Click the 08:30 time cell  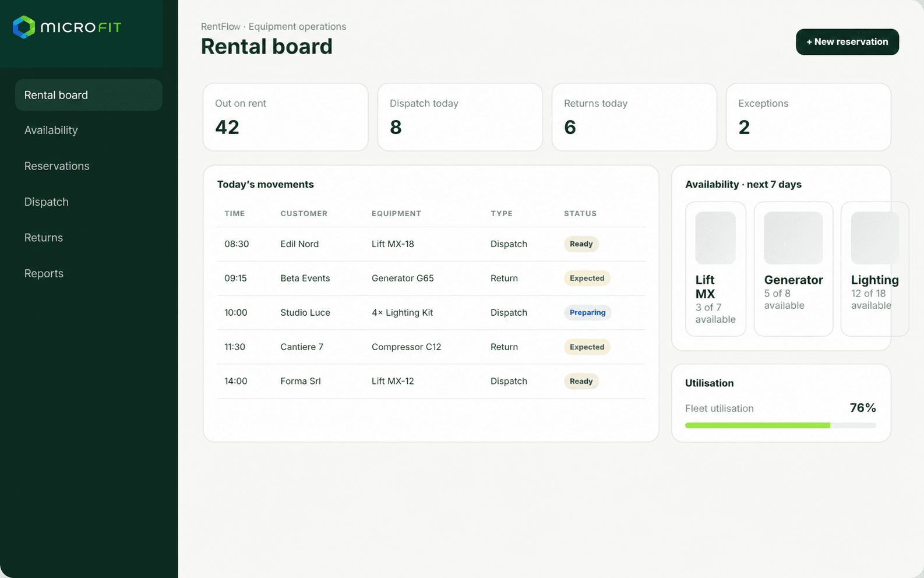click(237, 244)
